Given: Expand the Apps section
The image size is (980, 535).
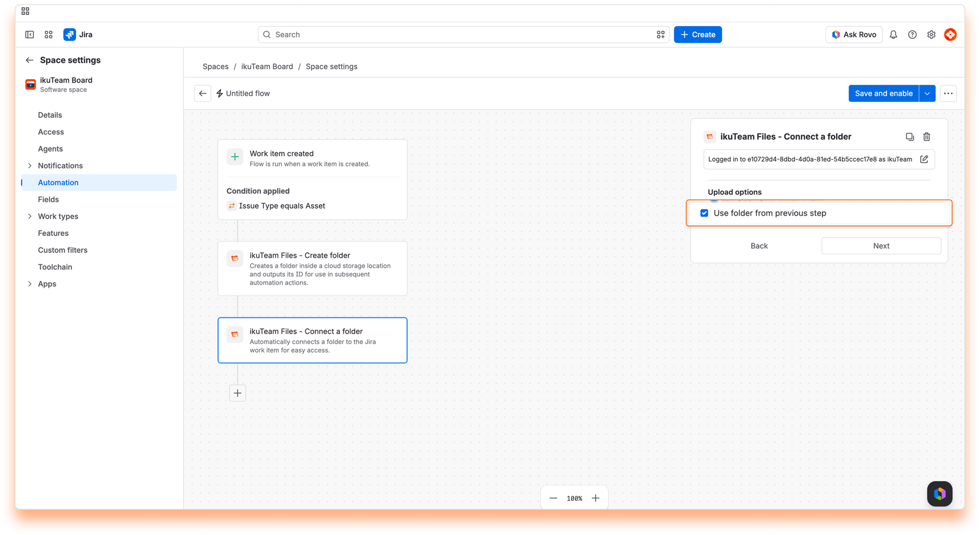Looking at the screenshot, I should point(30,284).
